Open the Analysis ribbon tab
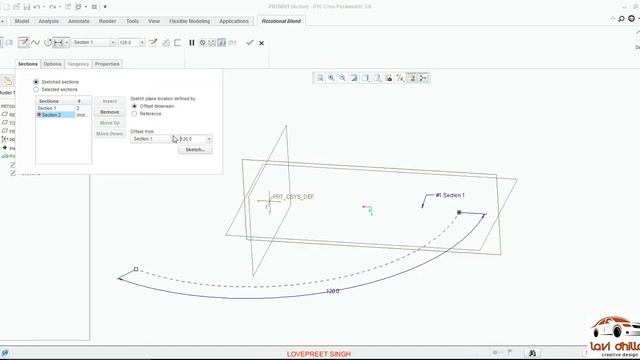640x360 pixels. 49,21
